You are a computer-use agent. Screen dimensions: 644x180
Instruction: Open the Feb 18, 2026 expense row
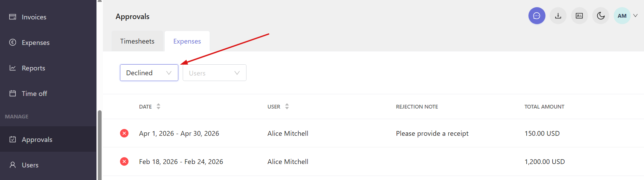373,162
